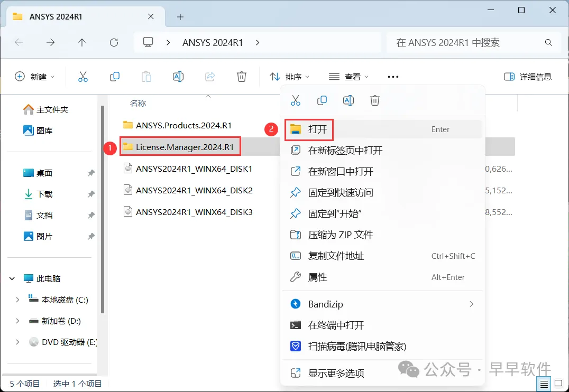Click the navigation pane vertical scrollbar
The width and height of the screenshot is (569, 392).
click(103, 209)
